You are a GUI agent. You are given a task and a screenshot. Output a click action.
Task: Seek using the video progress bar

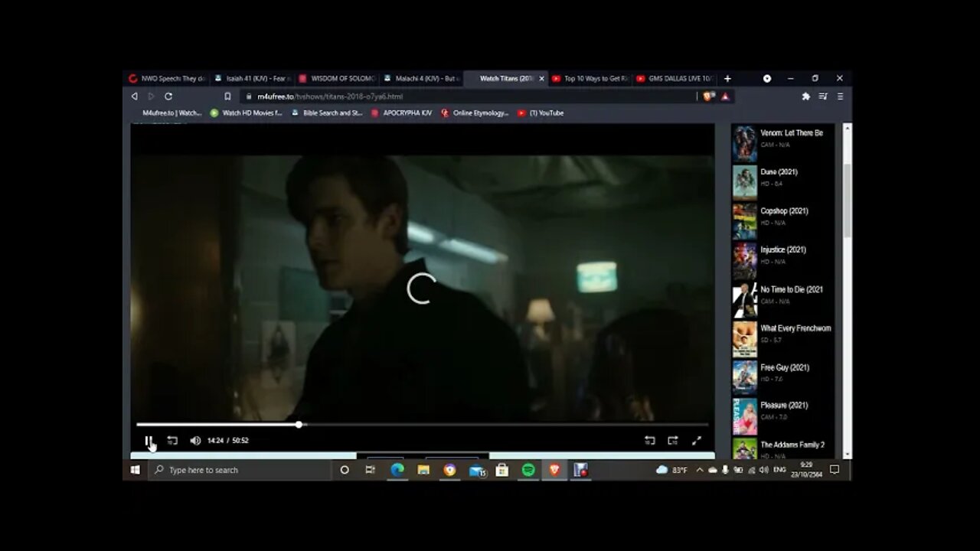[422, 424]
